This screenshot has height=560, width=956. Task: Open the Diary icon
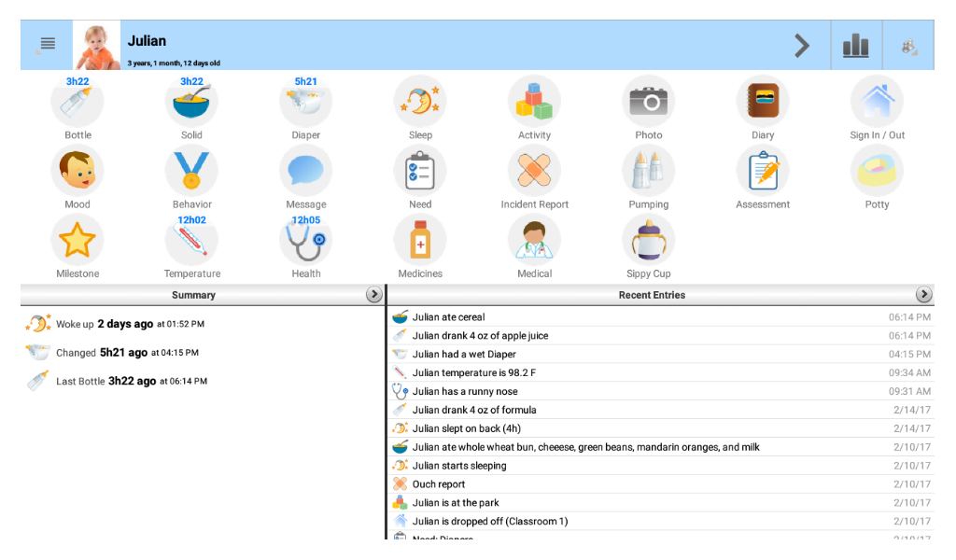[763, 103]
